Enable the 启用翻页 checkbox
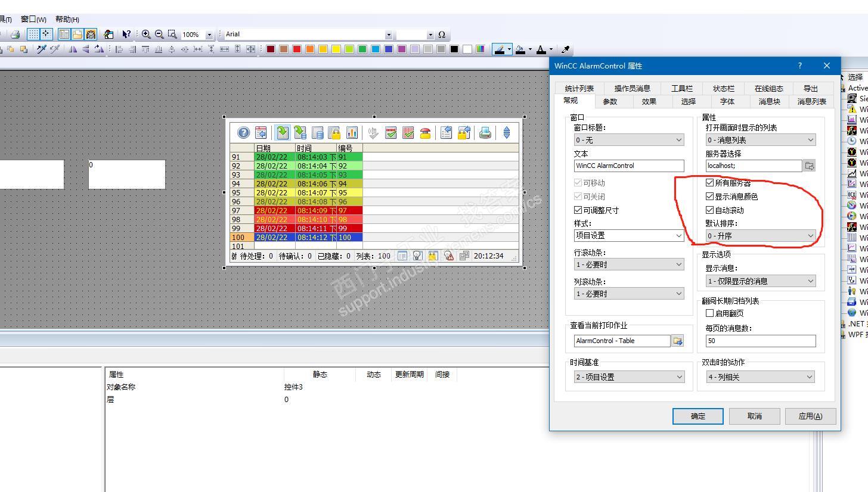Image resolution: width=868 pixels, height=492 pixels. tap(709, 313)
